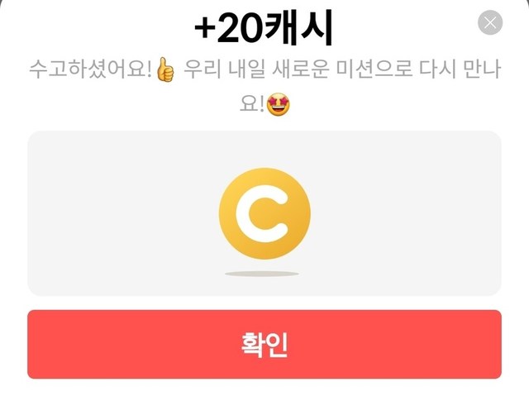529x420 pixels.
Task: Click the oval shadow beneath the coin
Action: [262, 274]
